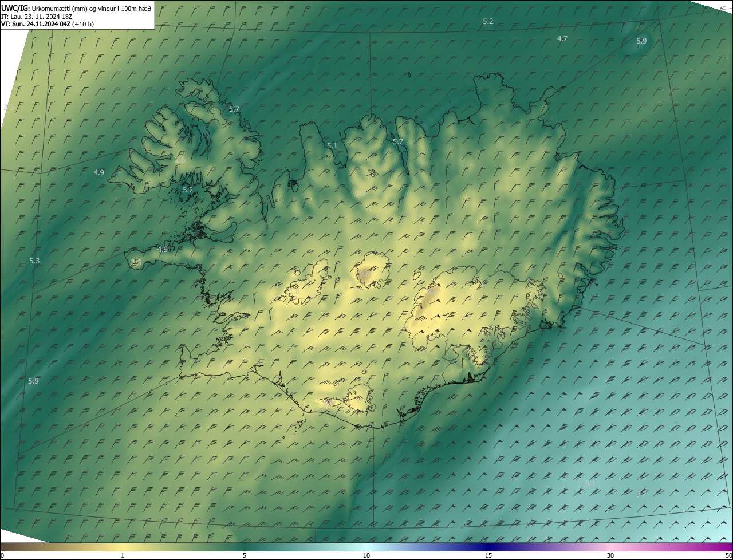This screenshot has width=733, height=560.
Task: Click the colorbar tick label 10
Action: [x=366, y=555]
